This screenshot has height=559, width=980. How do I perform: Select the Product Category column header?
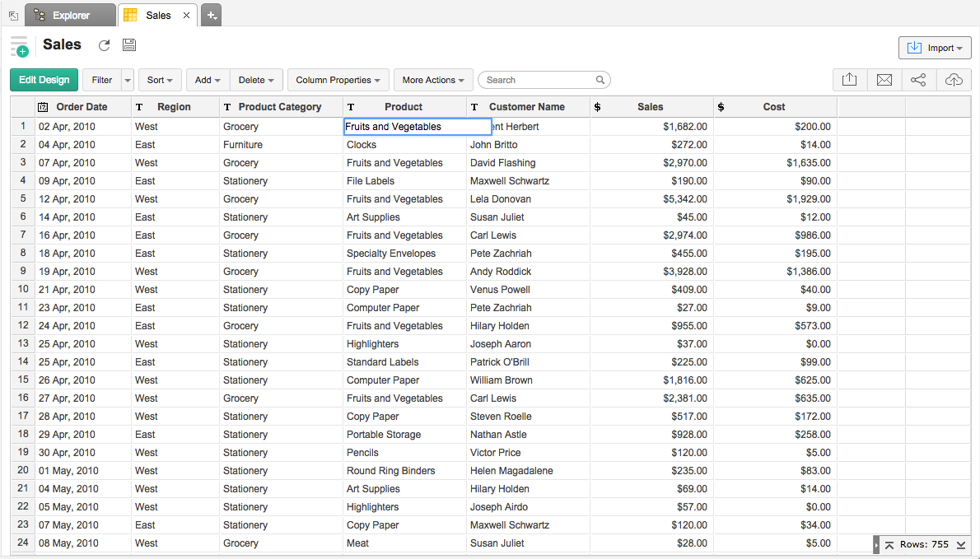[x=280, y=107]
